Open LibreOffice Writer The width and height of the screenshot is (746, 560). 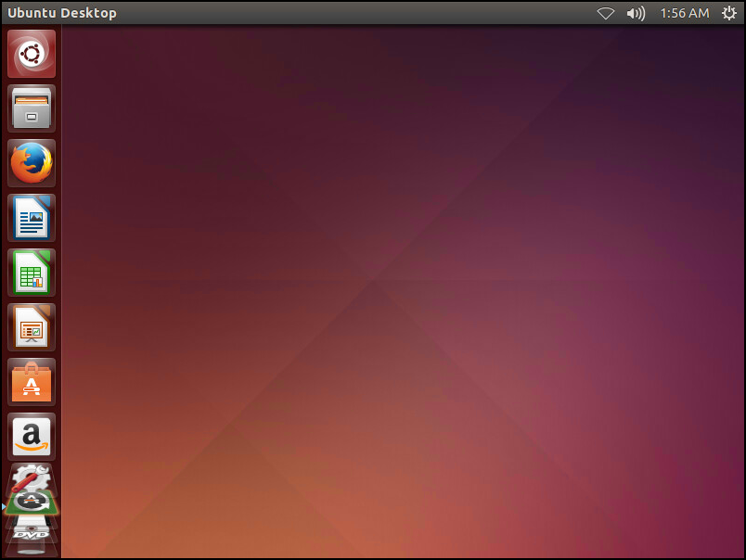pos(32,218)
